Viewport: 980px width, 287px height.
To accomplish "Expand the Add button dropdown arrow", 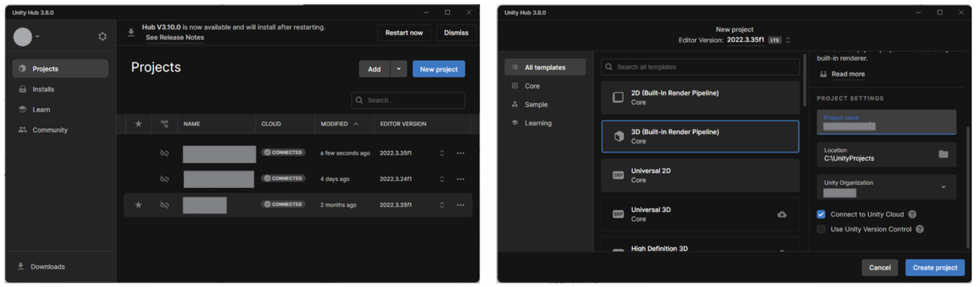I will (x=398, y=69).
